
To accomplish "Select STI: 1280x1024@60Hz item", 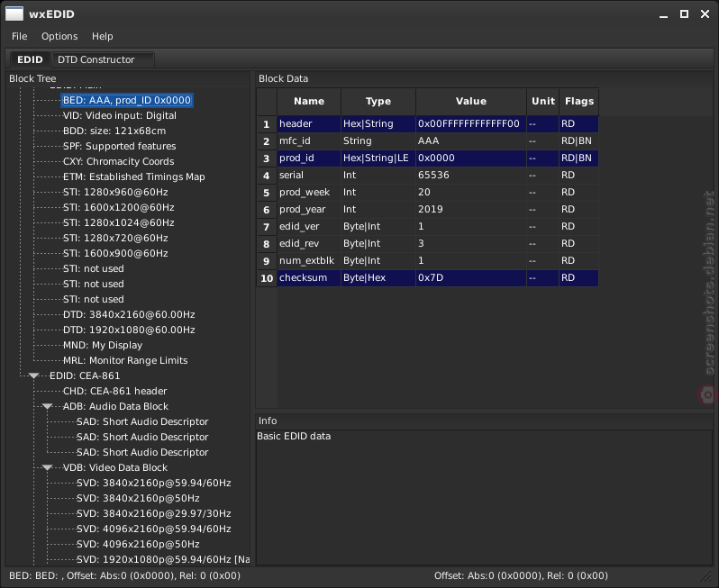I will (x=119, y=222).
